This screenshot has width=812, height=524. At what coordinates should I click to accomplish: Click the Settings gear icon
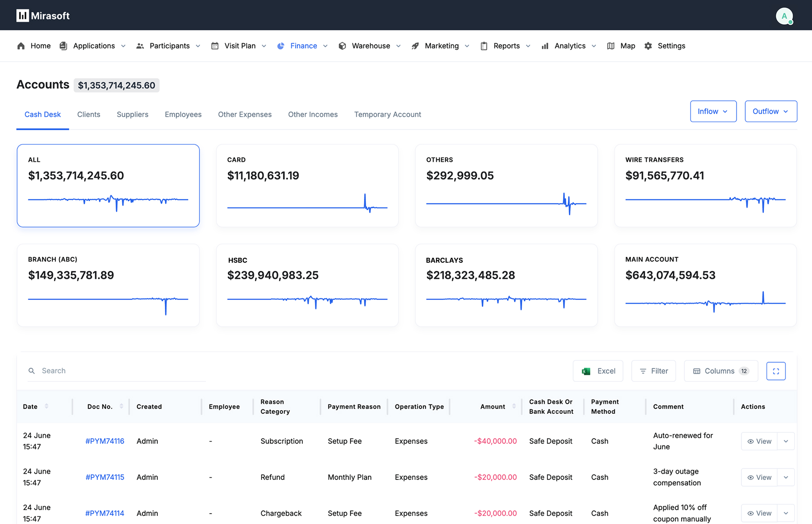pos(648,46)
